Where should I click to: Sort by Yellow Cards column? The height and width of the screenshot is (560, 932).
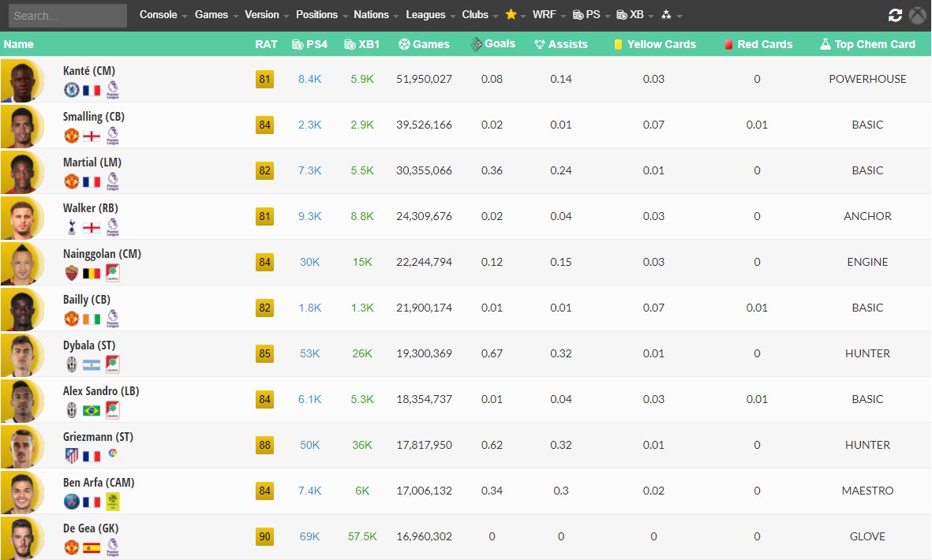click(x=654, y=44)
